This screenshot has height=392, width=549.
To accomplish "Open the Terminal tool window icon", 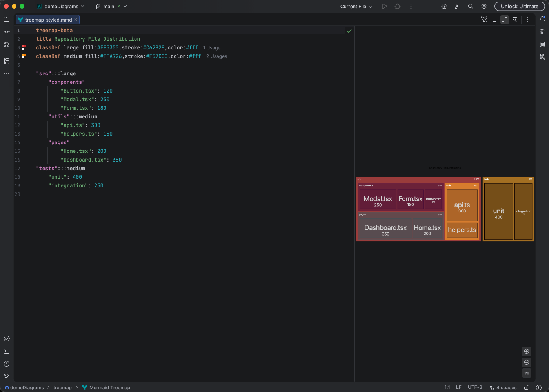I will pos(6,351).
